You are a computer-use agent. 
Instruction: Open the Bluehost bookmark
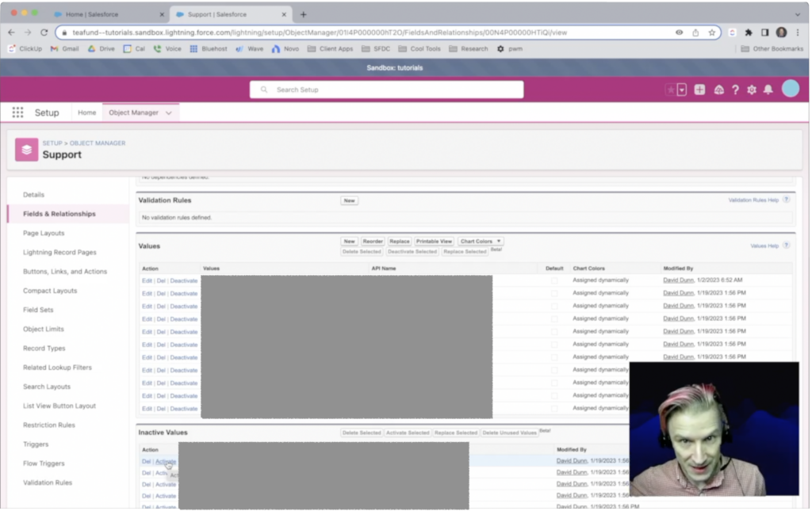click(x=209, y=48)
